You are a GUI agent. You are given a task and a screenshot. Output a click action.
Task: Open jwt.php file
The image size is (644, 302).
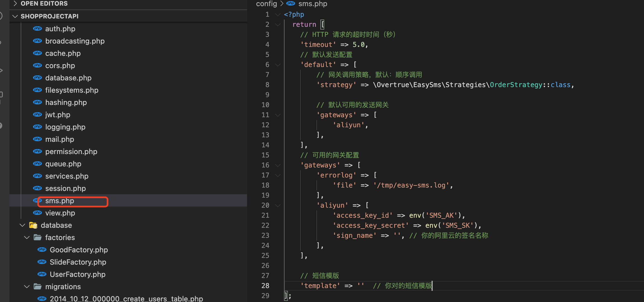tap(58, 115)
